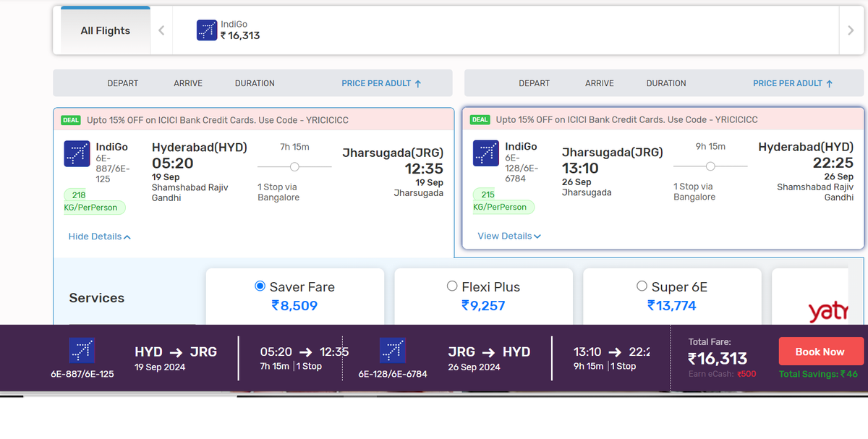The height and width of the screenshot is (439, 868).
Task: Click 7h 15m duration on outbound card
Action: click(294, 147)
